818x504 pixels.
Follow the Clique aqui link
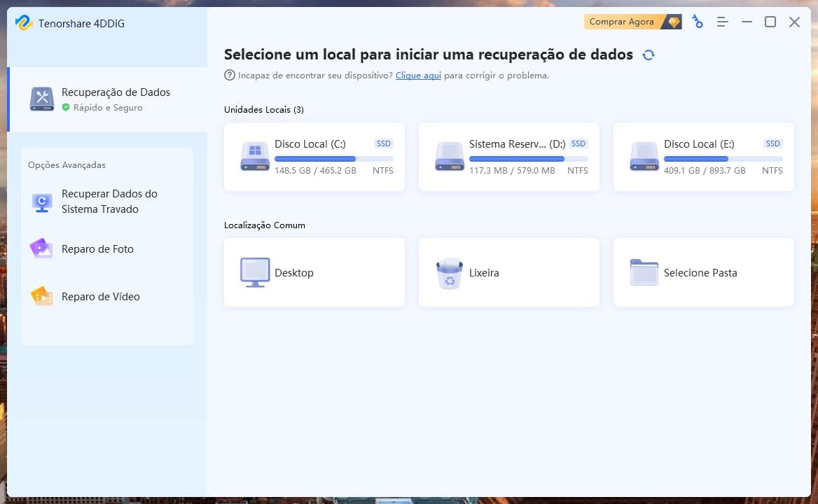pyautogui.click(x=418, y=76)
